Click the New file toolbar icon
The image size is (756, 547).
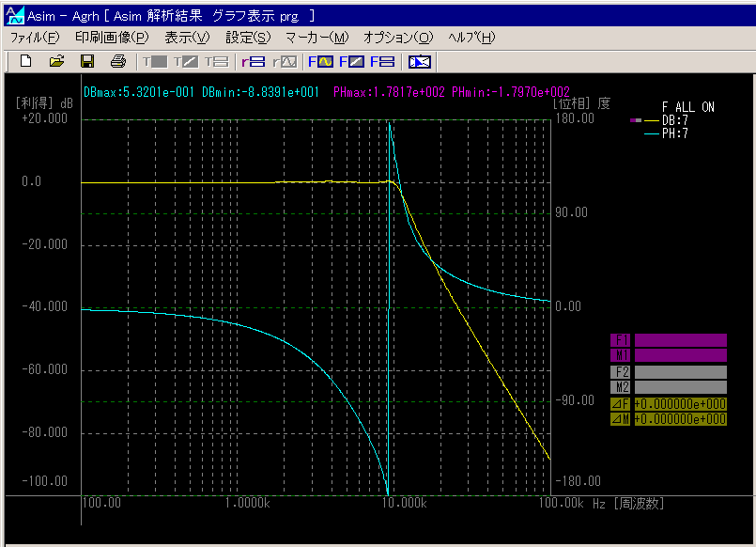25,62
